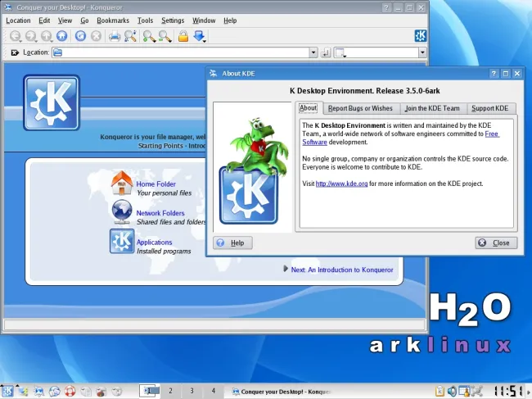Open Klipper clipboard tray icon
This screenshot has width=532, height=399.
[x=440, y=392]
